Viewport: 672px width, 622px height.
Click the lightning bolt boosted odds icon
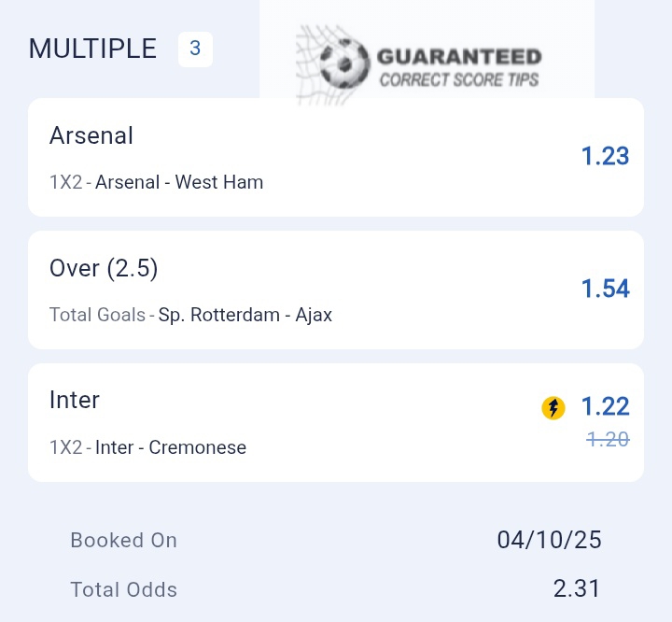click(553, 407)
